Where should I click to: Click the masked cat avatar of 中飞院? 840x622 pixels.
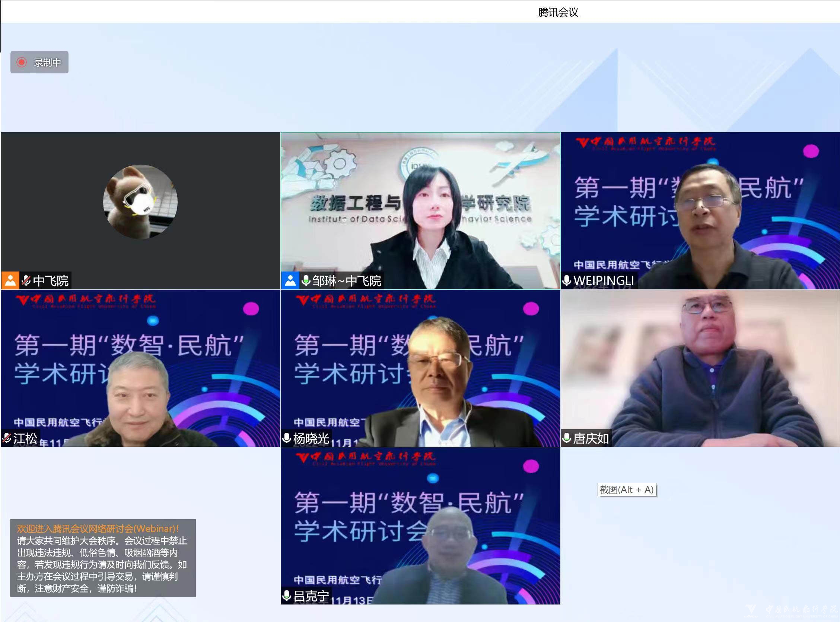[140, 201]
